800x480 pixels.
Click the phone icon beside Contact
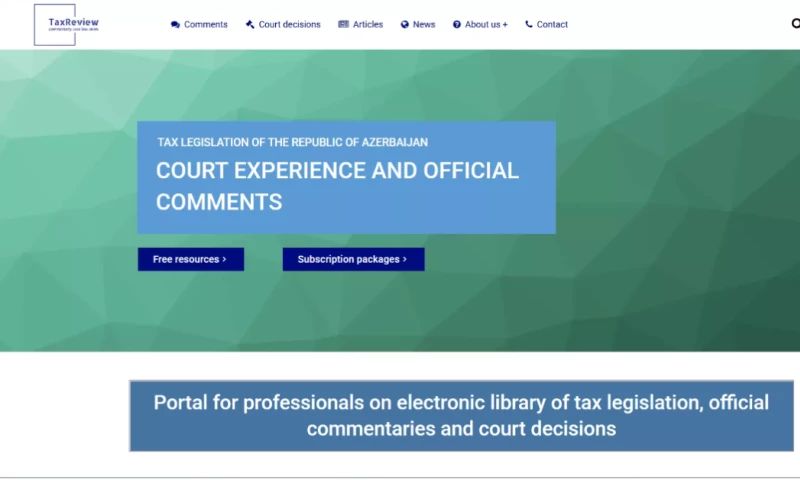[529, 23]
